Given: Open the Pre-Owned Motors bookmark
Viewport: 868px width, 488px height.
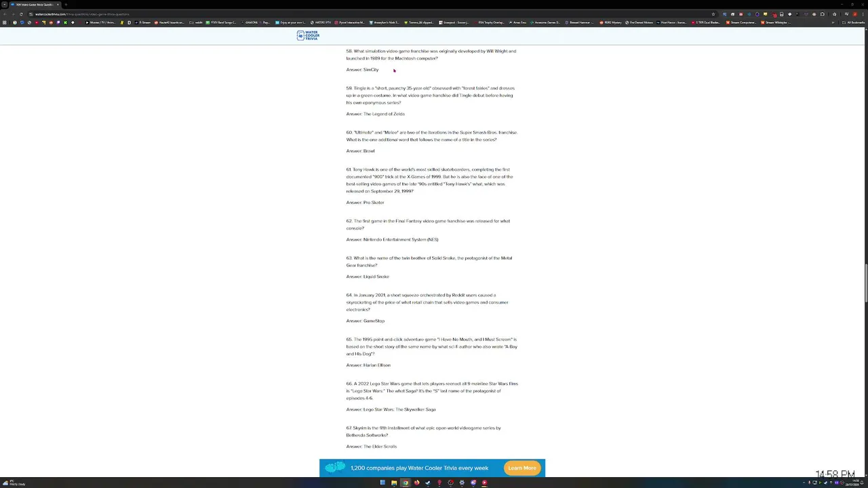Looking at the screenshot, I should [639, 22].
